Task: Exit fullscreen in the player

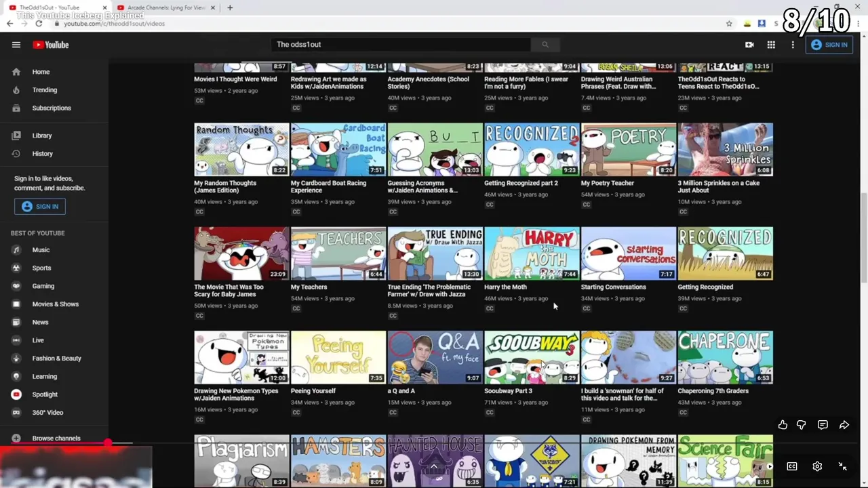Action: pyautogui.click(x=842, y=466)
